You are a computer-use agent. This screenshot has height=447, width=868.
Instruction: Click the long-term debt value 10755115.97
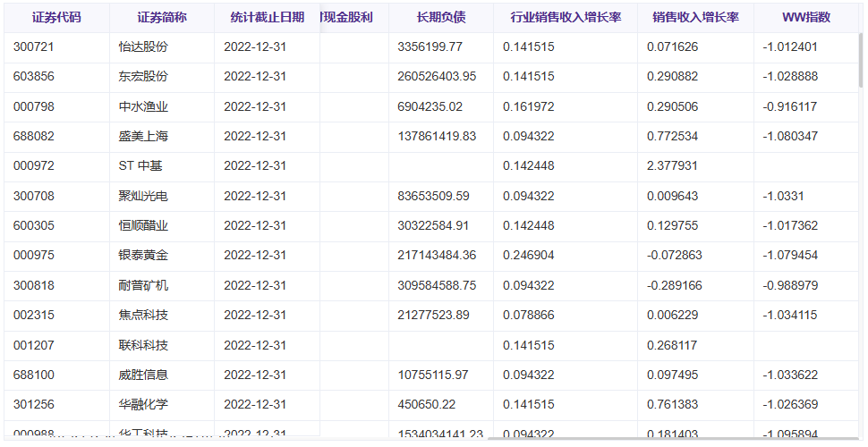pos(433,375)
